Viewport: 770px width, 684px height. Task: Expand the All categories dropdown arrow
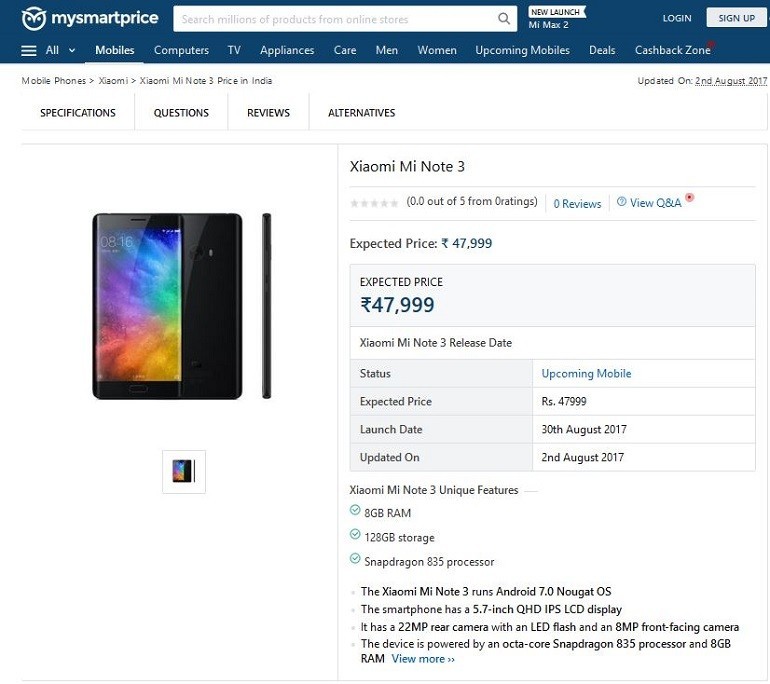click(x=72, y=50)
